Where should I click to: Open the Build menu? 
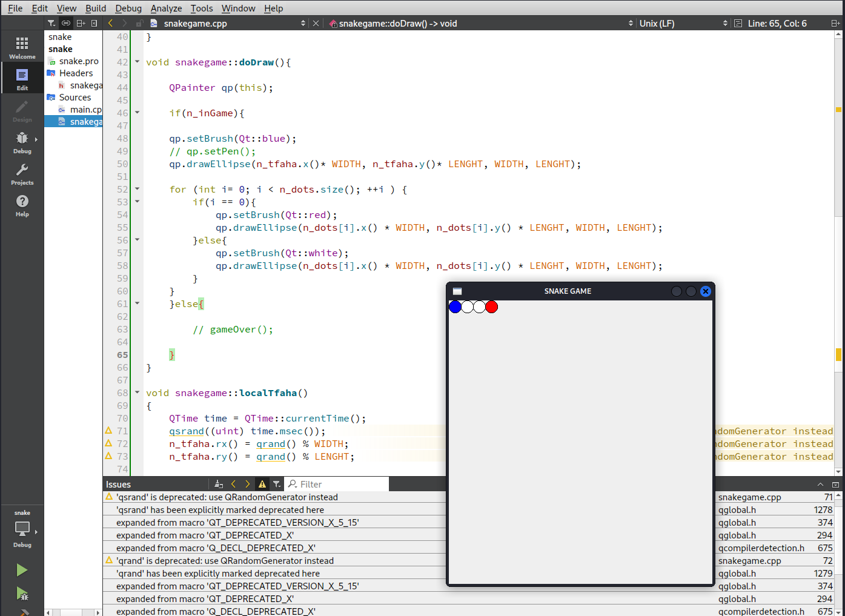(x=96, y=8)
